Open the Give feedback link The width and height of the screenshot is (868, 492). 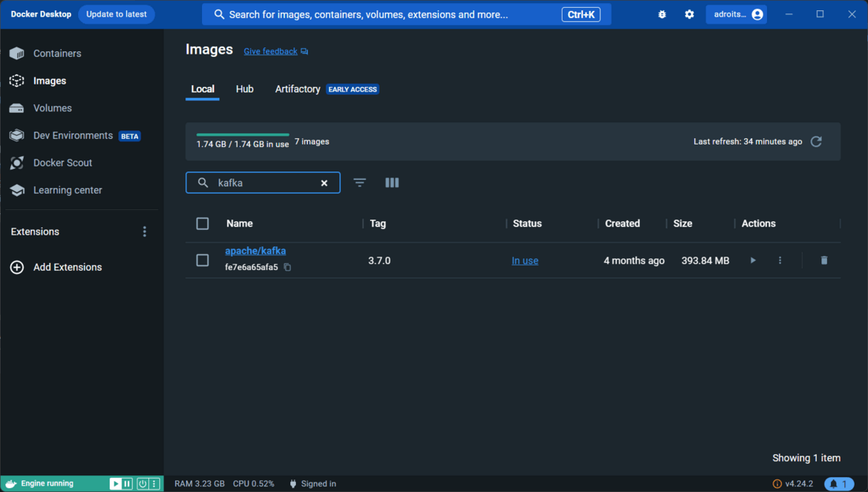(270, 51)
